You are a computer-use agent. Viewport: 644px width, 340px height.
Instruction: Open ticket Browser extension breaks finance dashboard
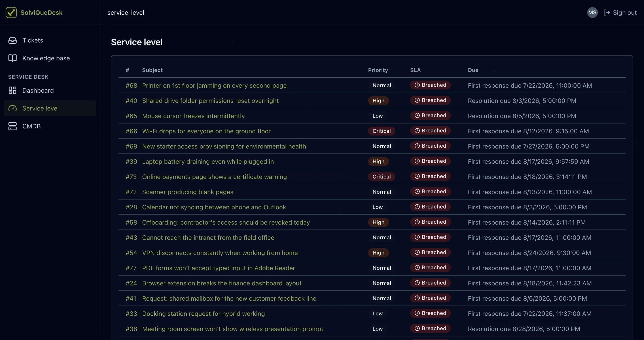click(x=222, y=283)
